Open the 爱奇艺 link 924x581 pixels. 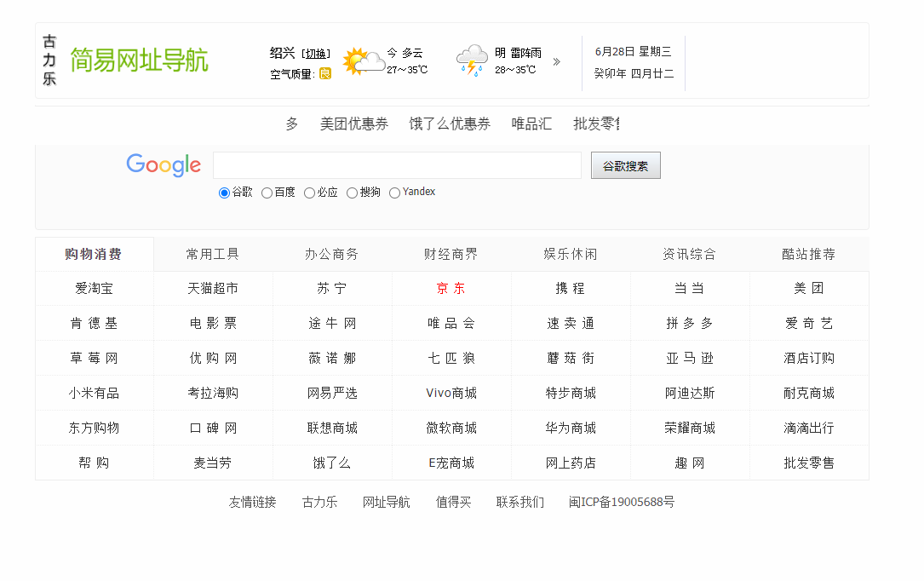[808, 323]
